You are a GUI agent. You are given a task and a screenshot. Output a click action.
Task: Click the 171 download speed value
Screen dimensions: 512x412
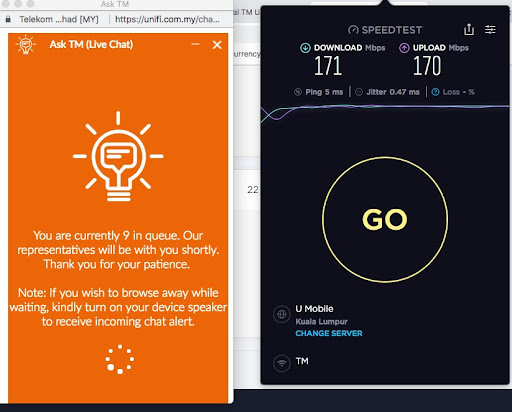(x=328, y=66)
